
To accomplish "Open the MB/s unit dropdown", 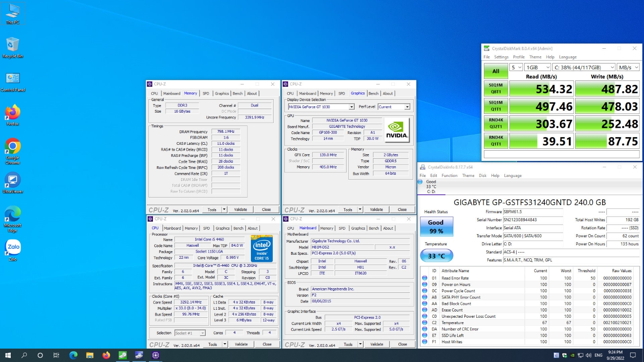I will coord(628,67).
